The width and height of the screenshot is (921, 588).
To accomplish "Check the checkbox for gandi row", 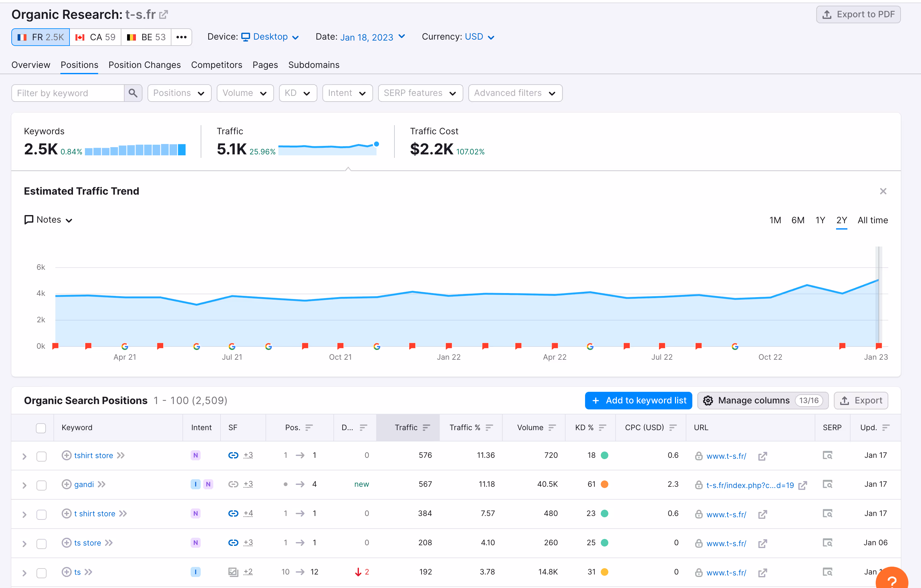I will (x=41, y=485).
